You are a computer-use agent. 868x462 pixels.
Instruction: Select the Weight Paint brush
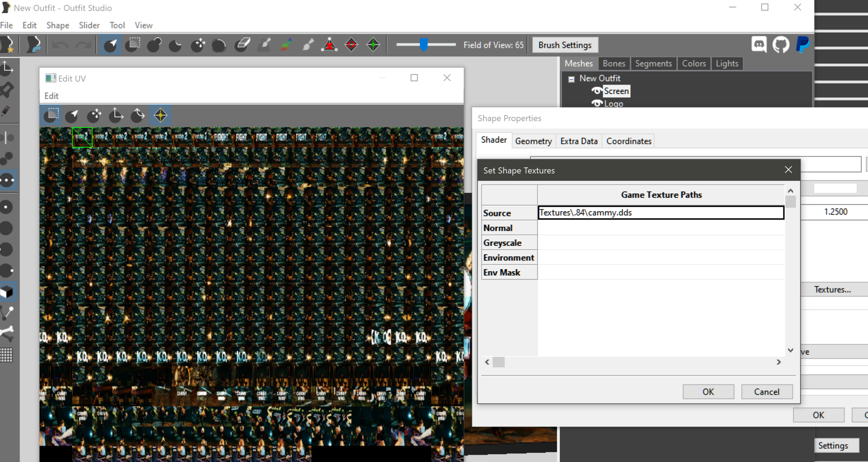click(264, 45)
